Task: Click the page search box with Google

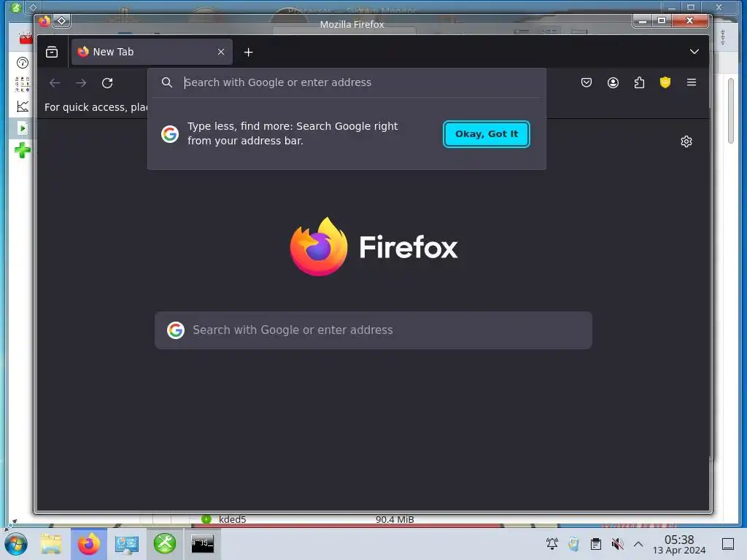Action: point(373,330)
